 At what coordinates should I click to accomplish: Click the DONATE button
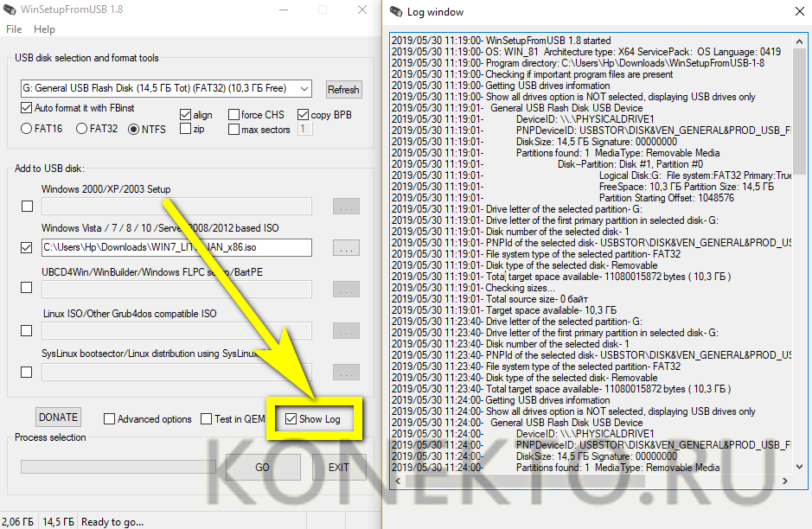click(x=58, y=417)
